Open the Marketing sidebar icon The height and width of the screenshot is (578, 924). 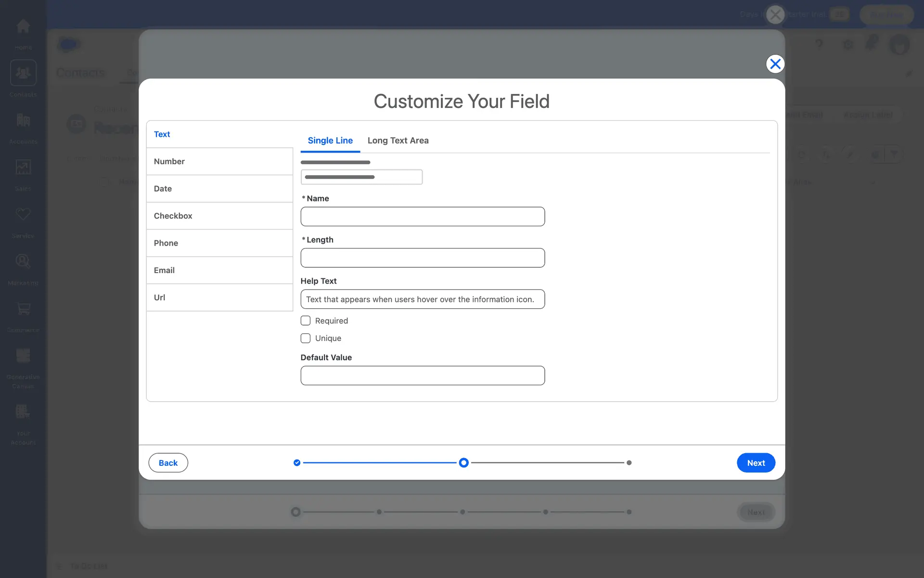pyautogui.click(x=23, y=262)
